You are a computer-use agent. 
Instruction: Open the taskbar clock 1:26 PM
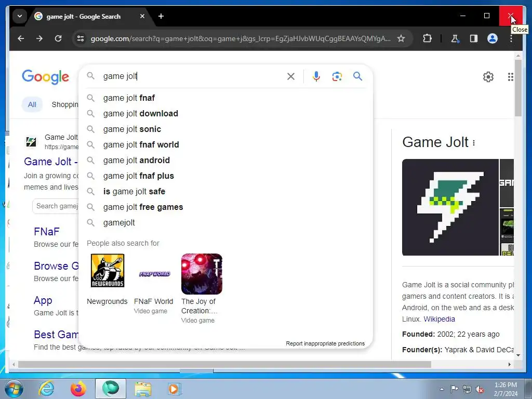click(506, 389)
